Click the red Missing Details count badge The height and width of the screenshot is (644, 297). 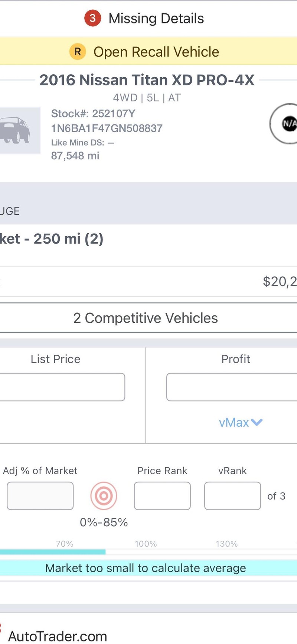pos(92,18)
